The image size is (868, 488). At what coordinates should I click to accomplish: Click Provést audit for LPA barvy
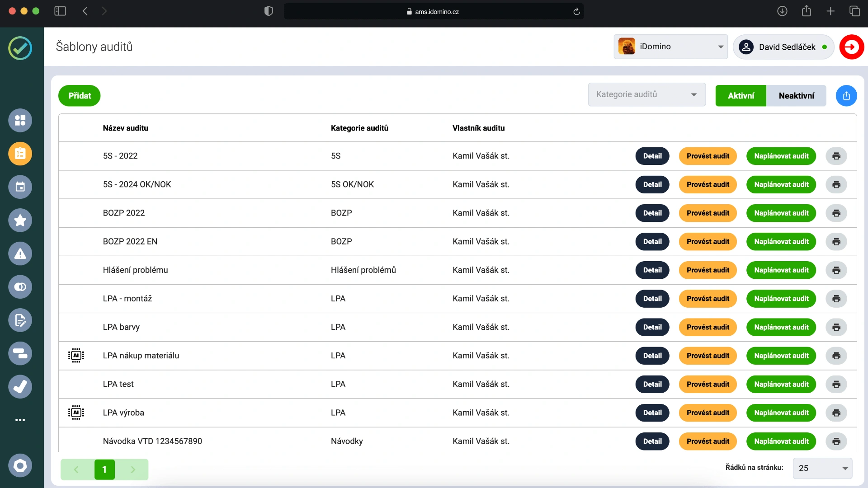(x=708, y=327)
